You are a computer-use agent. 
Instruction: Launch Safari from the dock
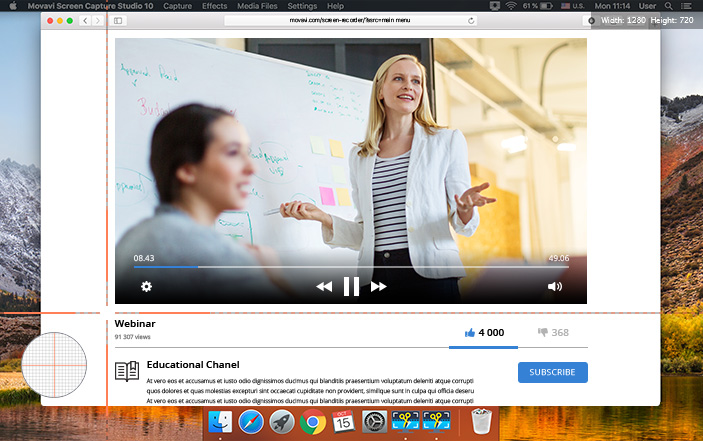251,422
